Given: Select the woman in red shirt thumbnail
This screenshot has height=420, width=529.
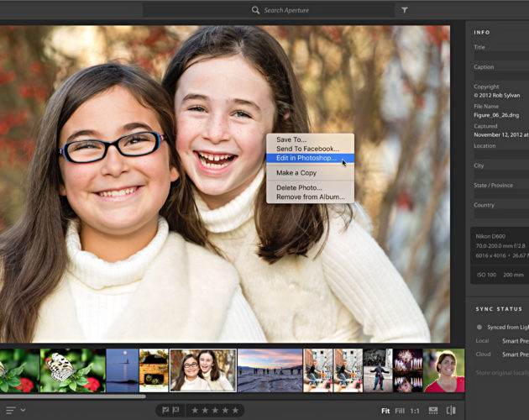Looking at the screenshot, I should point(443,370).
